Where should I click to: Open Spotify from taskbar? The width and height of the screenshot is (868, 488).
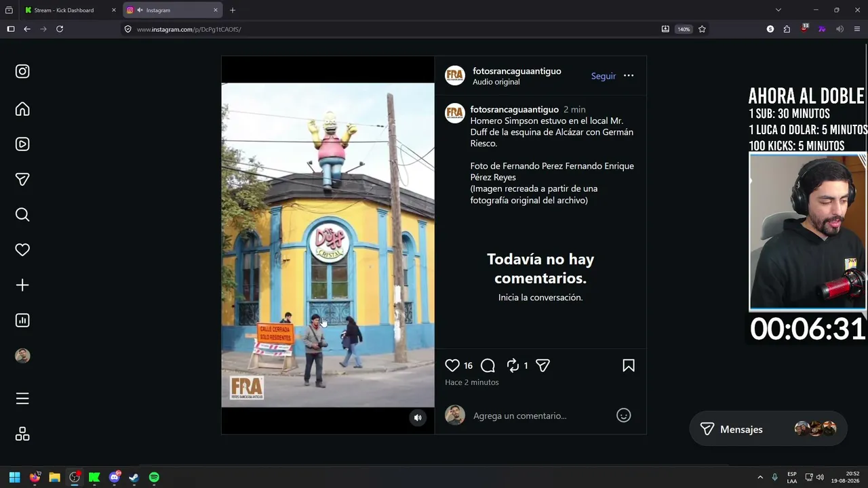coord(154,477)
